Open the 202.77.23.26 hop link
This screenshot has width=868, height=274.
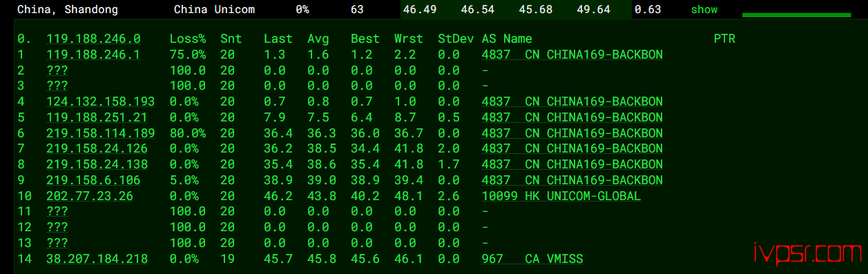(x=90, y=196)
